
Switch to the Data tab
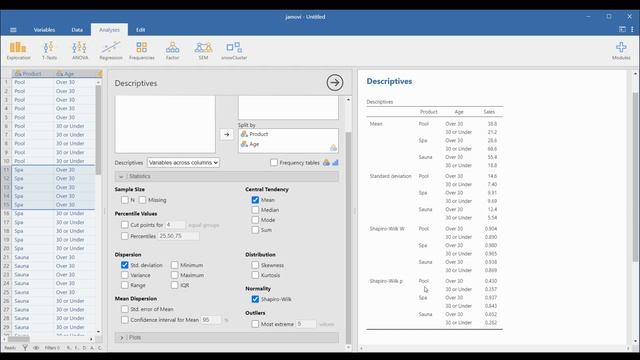click(x=77, y=30)
